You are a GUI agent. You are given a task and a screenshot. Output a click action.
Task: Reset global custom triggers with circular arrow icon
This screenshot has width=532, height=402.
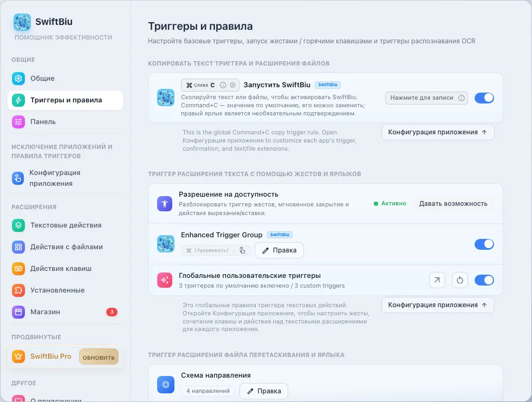click(460, 280)
